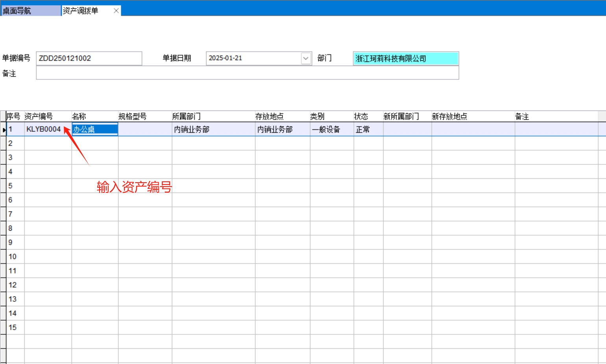
Task: Click the 部门 field showing 浙江珂莉科技有限公司
Action: click(x=405, y=59)
